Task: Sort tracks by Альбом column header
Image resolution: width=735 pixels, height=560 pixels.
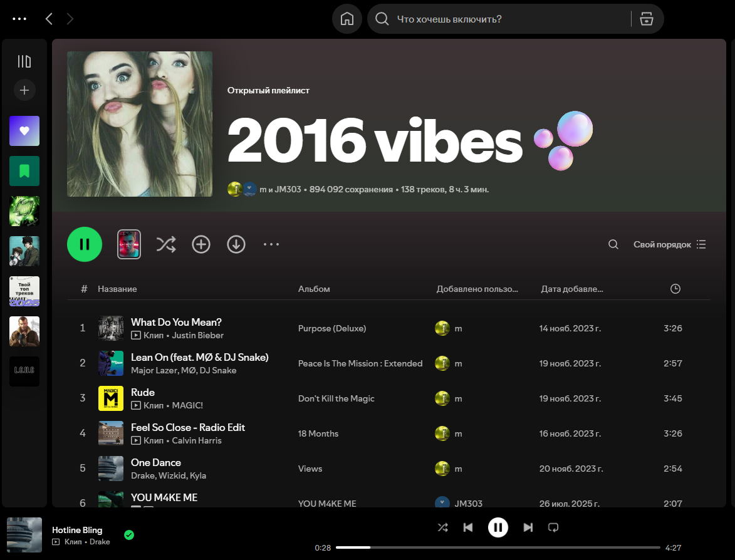Action: pyautogui.click(x=314, y=289)
